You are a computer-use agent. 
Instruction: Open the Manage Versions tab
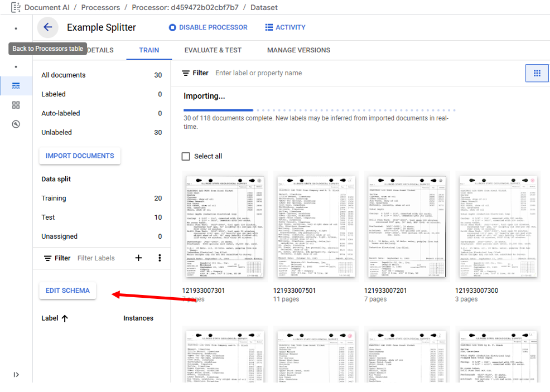click(298, 50)
